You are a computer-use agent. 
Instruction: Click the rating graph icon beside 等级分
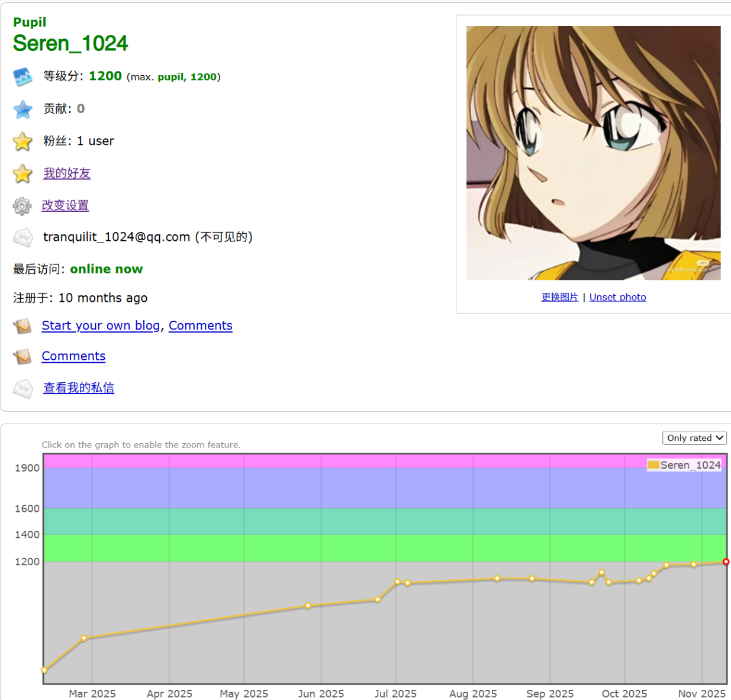click(x=23, y=77)
